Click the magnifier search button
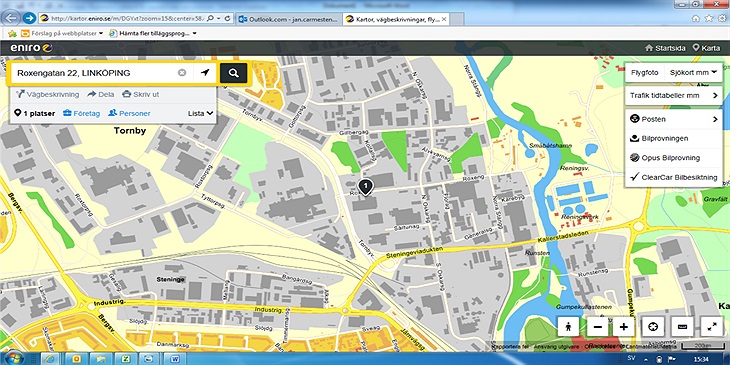This screenshot has height=365, width=730. tap(233, 73)
